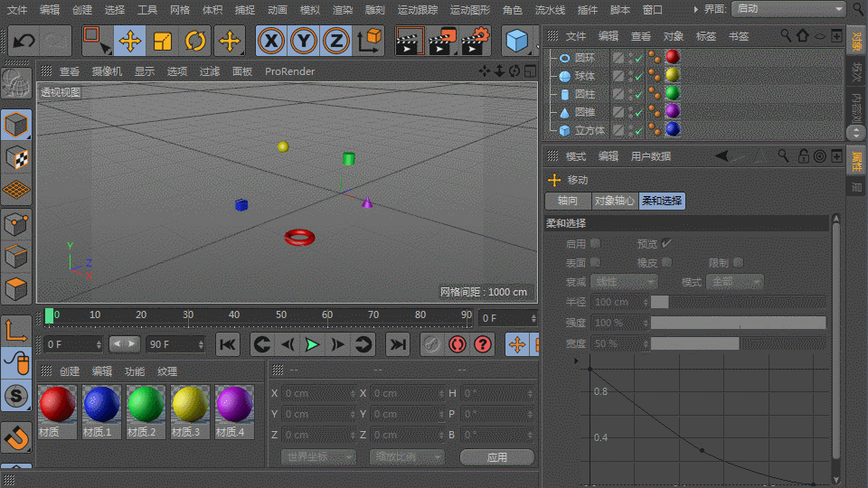Open render settings clapperboard with gear

[476, 41]
